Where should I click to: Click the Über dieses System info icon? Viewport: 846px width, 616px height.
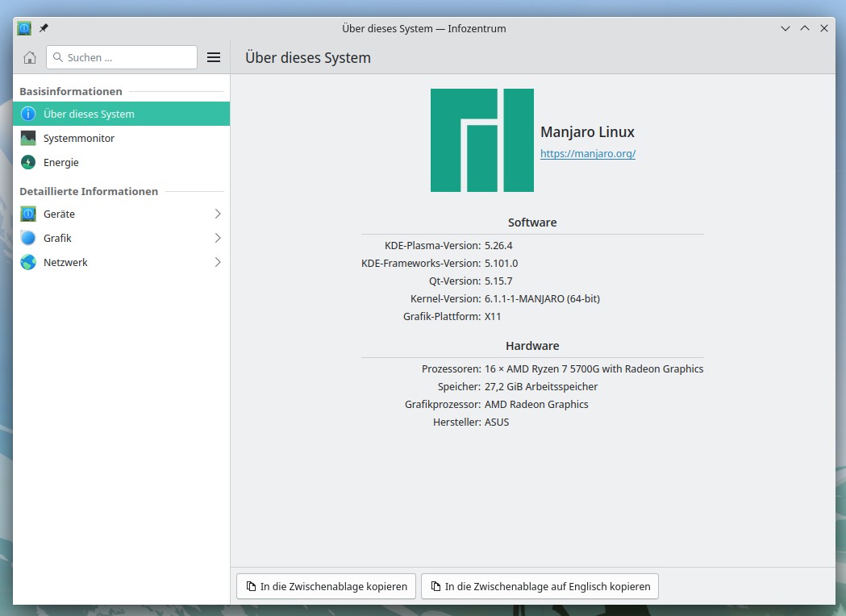[28, 114]
